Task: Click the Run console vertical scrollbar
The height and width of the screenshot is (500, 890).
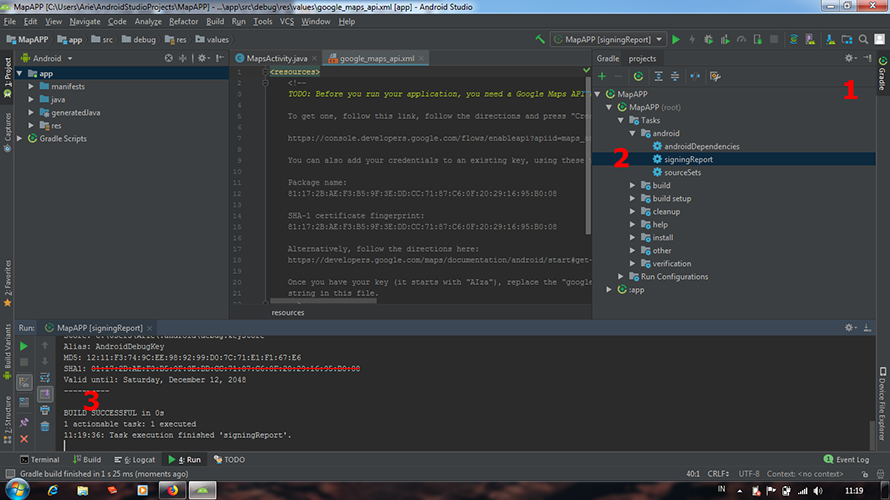Action: 873,435
